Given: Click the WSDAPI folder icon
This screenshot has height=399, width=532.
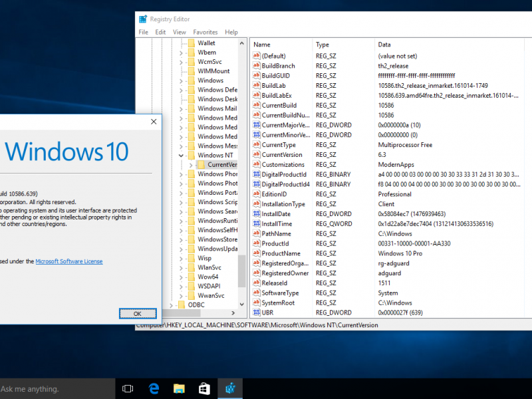Looking at the screenshot, I should [192, 286].
